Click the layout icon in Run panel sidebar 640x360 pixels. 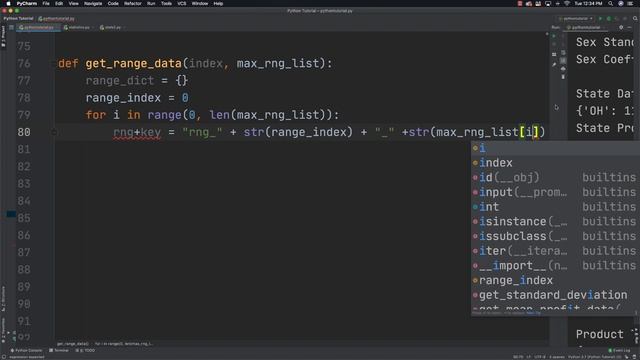554,54
